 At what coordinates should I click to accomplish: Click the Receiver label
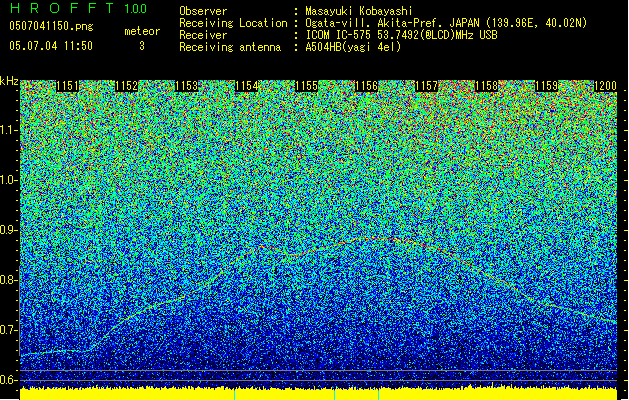pos(203,35)
